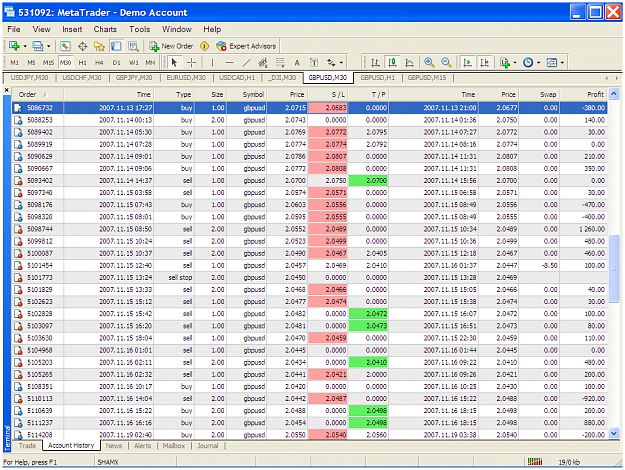The width and height of the screenshot is (625, 470).
Task: Close the Terminal panel with X
Action: click(x=7, y=90)
